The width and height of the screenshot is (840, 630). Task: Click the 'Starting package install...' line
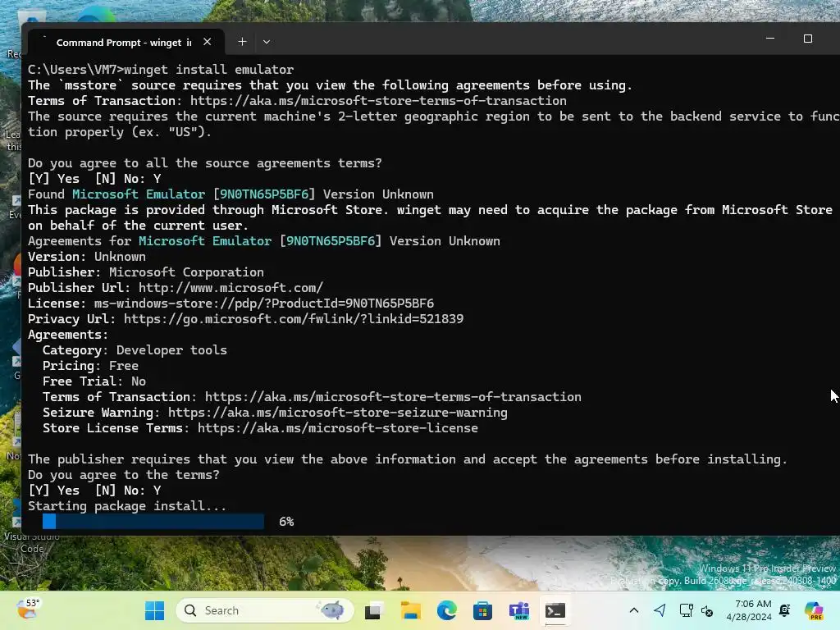coord(127,506)
